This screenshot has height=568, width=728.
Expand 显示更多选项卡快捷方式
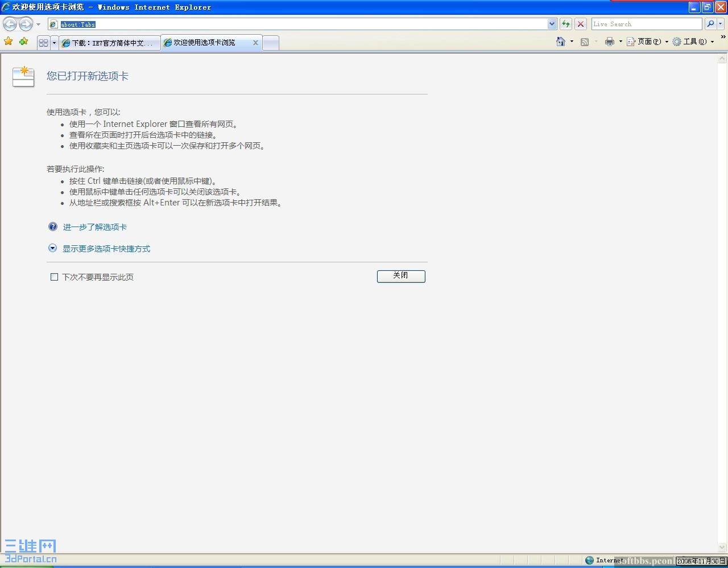(x=106, y=249)
